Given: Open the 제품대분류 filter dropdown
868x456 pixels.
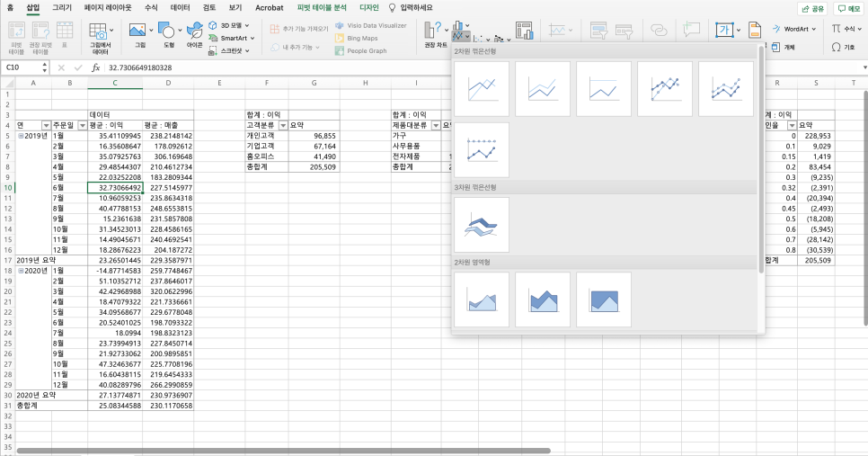Looking at the screenshot, I should pos(436,126).
